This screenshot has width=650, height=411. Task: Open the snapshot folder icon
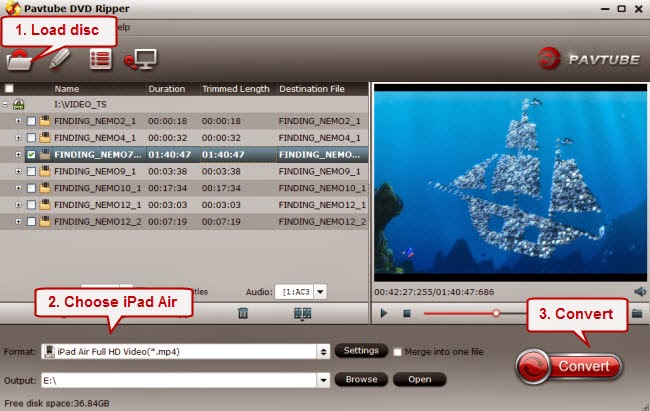pyautogui.click(x=637, y=313)
